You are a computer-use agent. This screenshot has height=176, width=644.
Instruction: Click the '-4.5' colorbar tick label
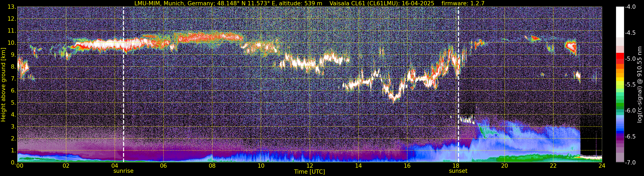pos(630,33)
